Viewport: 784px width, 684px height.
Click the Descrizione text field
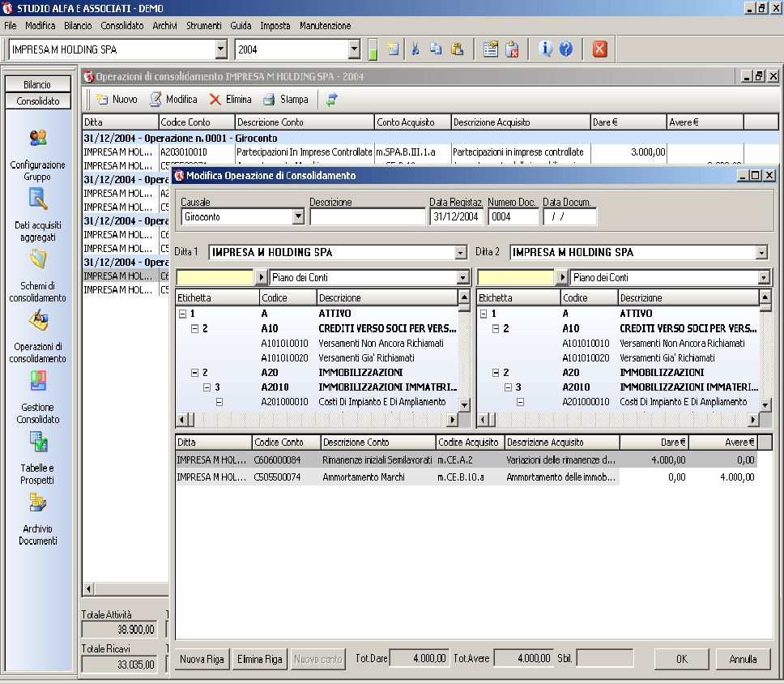(367, 217)
